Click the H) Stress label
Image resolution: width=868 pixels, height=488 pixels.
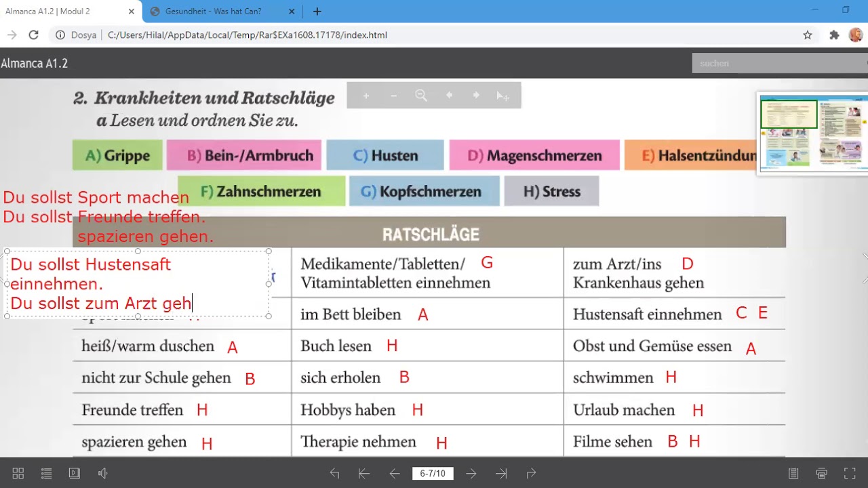tap(552, 191)
